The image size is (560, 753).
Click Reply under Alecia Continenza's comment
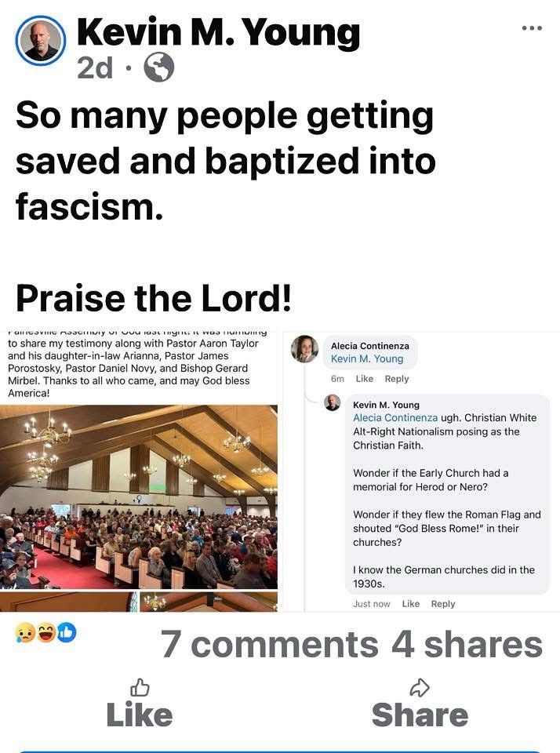pos(397,379)
